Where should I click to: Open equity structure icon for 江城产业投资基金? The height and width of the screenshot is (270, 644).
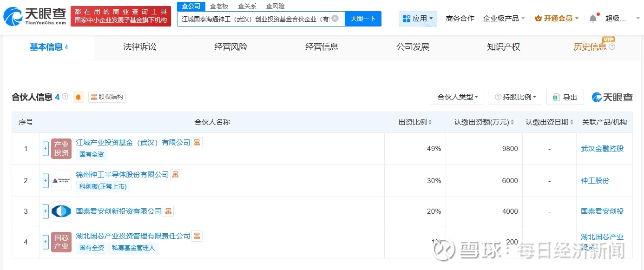tap(197, 143)
